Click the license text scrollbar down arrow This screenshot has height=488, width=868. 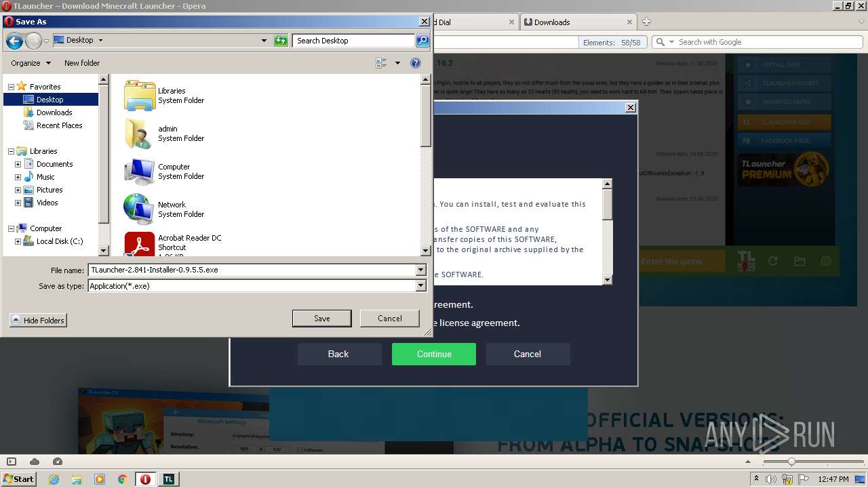click(x=607, y=279)
